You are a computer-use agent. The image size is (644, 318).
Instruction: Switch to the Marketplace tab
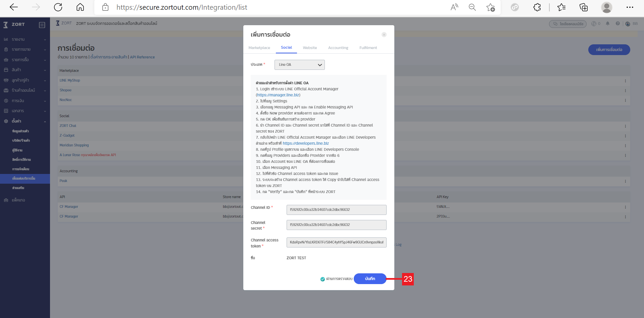(x=259, y=48)
